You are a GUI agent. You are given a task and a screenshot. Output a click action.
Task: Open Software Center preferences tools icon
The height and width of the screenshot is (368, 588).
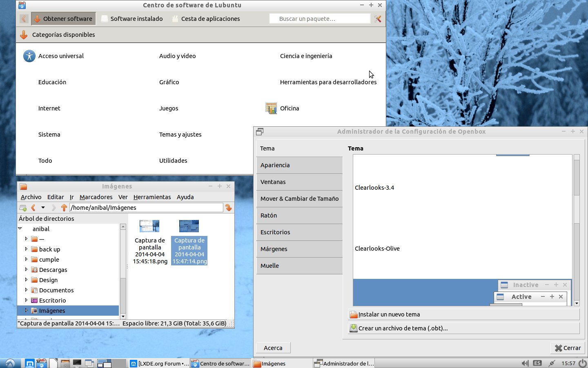[378, 19]
